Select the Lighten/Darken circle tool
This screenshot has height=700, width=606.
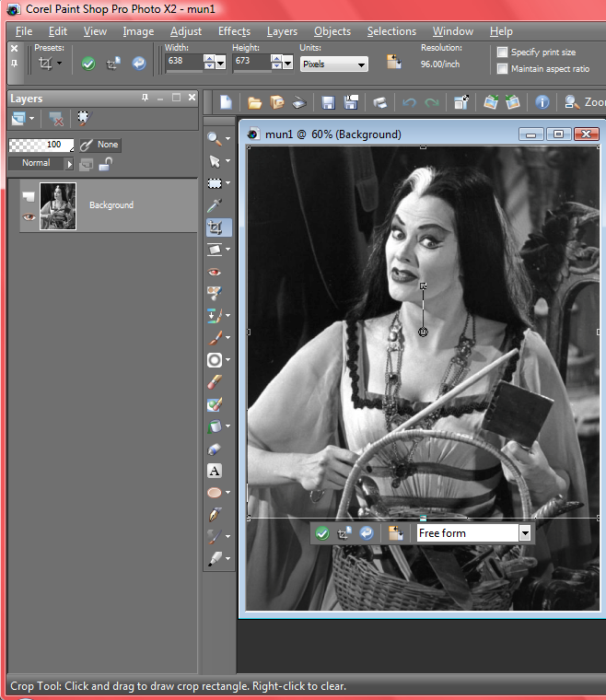tap(215, 360)
